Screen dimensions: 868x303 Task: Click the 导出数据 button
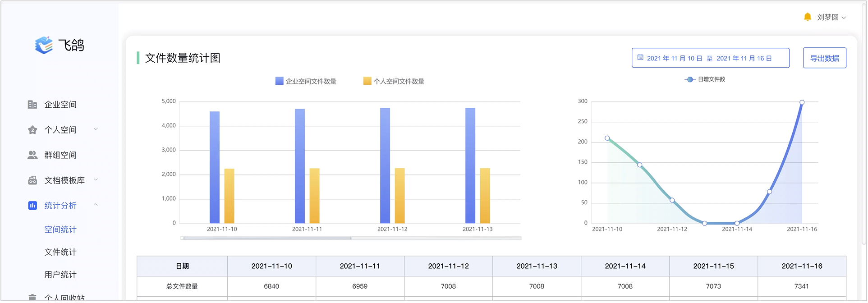pyautogui.click(x=824, y=58)
